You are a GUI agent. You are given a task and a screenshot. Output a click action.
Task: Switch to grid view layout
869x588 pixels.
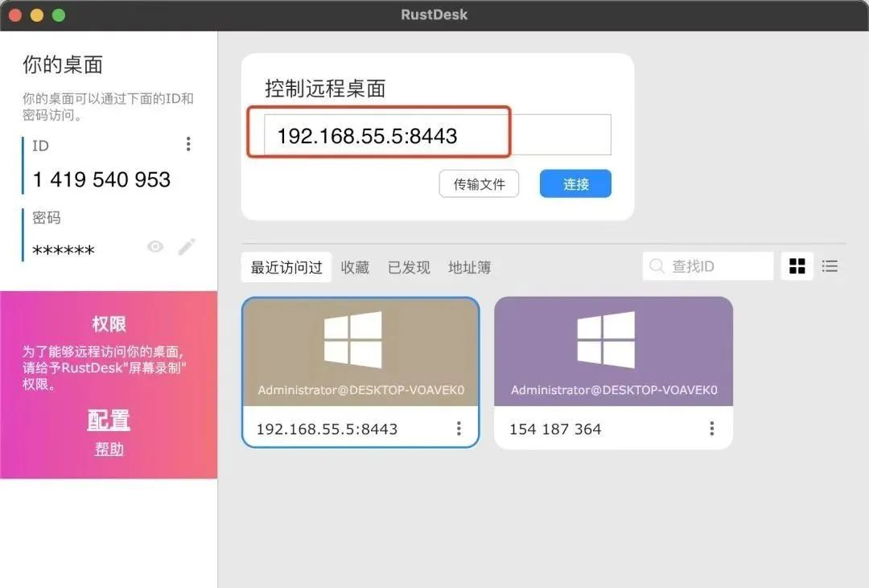[x=797, y=266]
